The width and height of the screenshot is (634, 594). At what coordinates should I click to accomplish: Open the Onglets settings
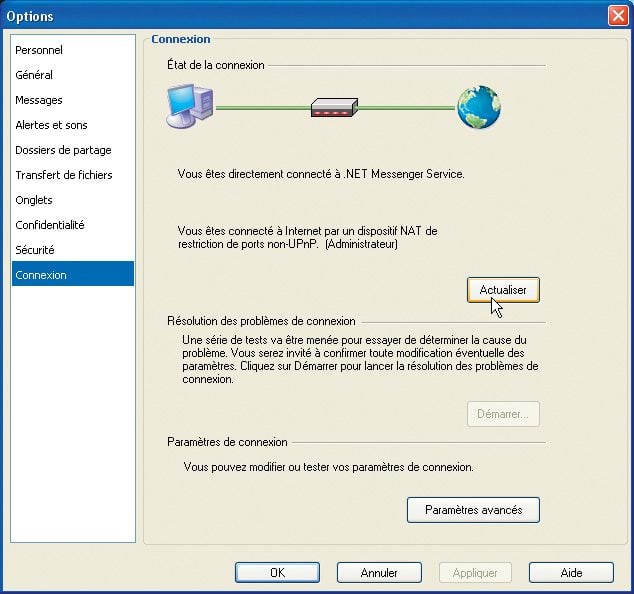click(34, 200)
